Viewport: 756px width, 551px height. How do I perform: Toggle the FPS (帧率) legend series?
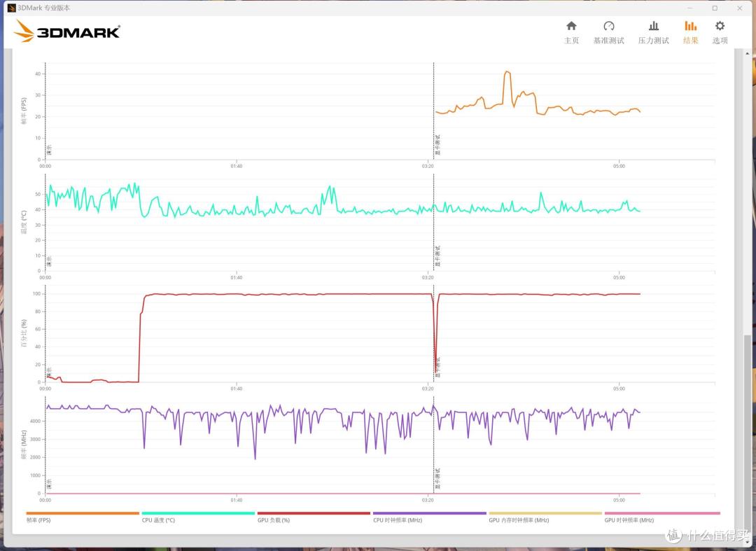coord(38,520)
